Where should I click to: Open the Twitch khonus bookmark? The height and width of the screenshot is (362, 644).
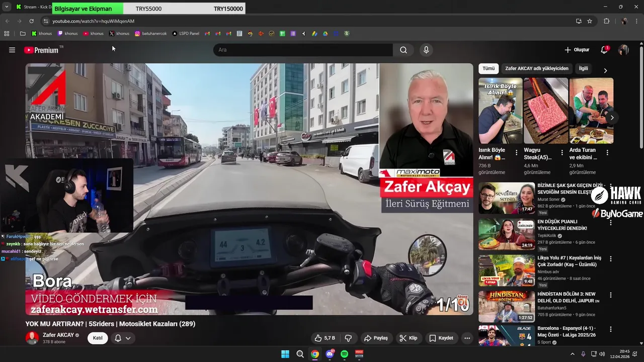coord(67,34)
